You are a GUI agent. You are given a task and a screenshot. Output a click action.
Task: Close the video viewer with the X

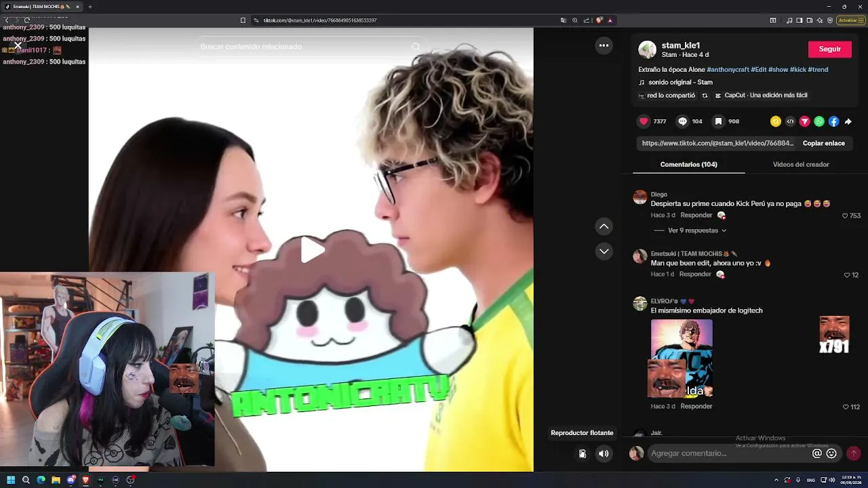(x=18, y=45)
